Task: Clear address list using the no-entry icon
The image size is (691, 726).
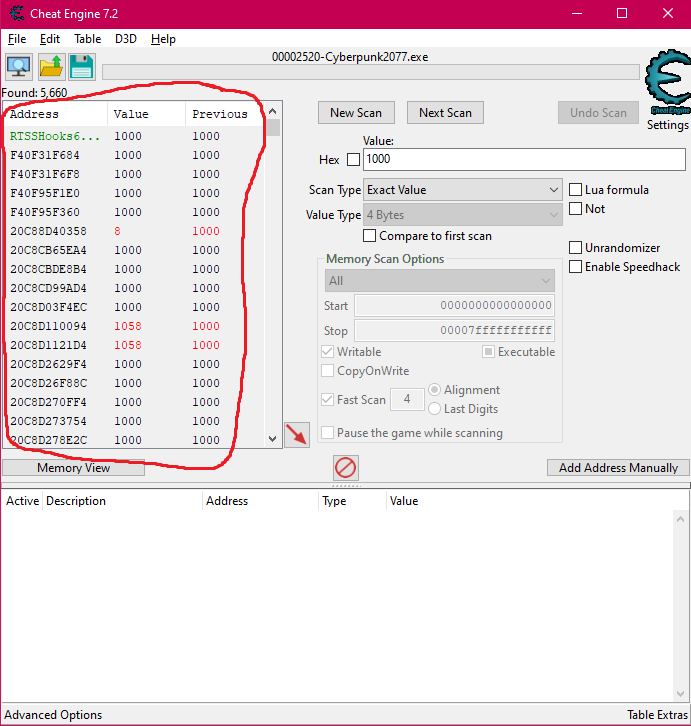Action: pyautogui.click(x=346, y=468)
